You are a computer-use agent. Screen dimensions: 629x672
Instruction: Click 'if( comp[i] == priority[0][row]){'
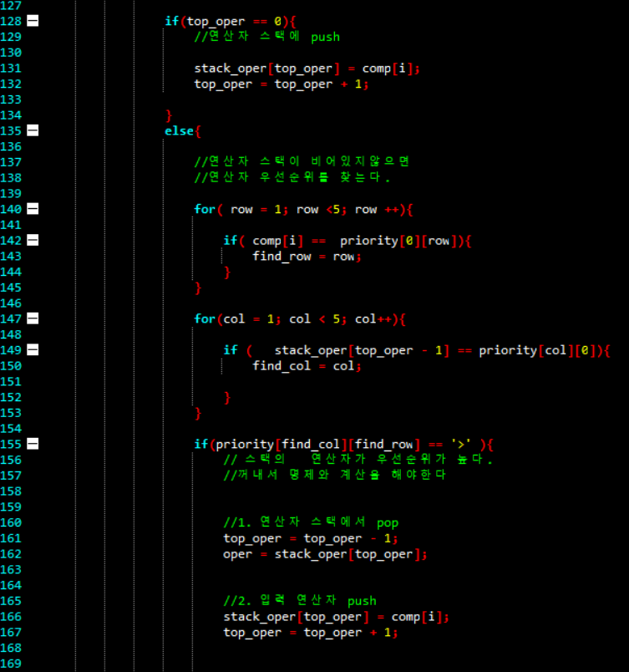click(x=347, y=241)
